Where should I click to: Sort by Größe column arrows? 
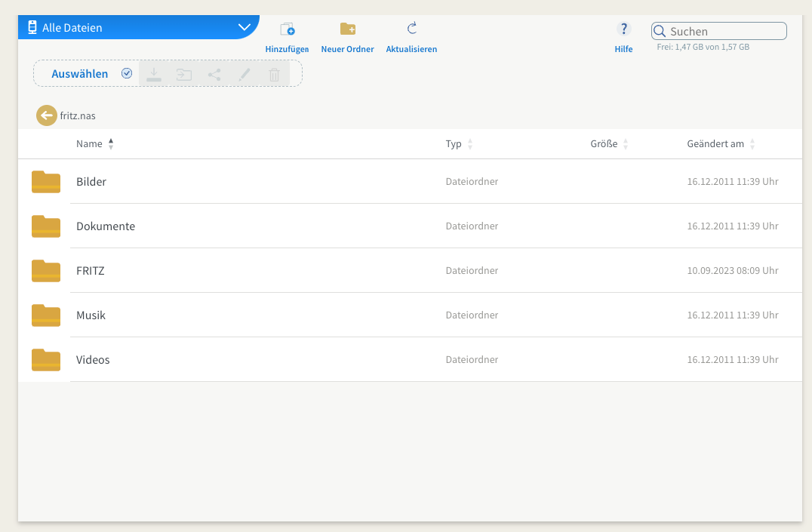(x=626, y=144)
